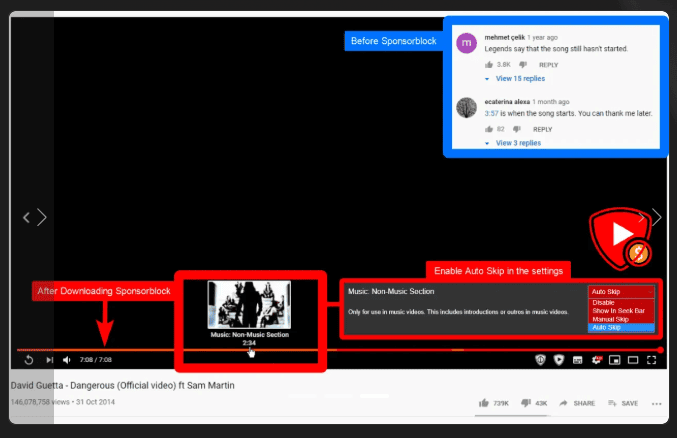
Task: Toggle theater mode
Action: (633, 360)
